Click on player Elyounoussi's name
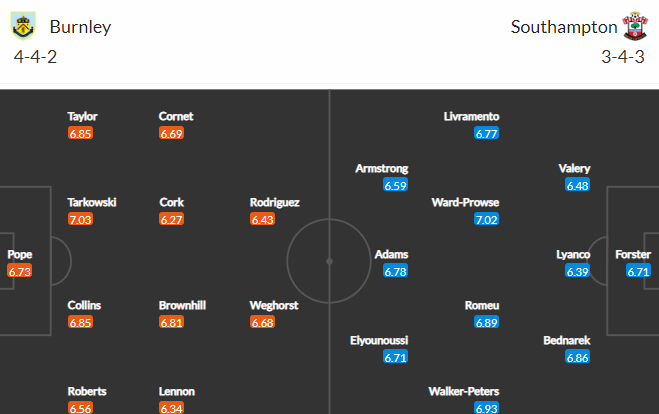This screenshot has height=414, width=659. 379,340
